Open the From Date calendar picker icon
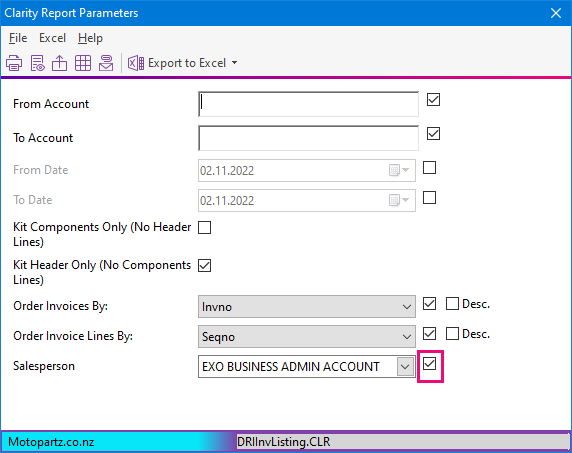This screenshot has width=572, height=453. (x=399, y=170)
